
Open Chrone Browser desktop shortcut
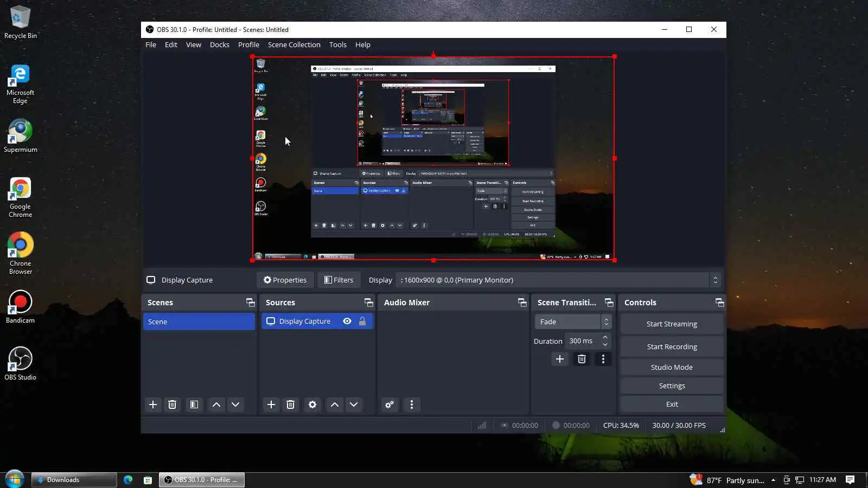tap(20, 254)
